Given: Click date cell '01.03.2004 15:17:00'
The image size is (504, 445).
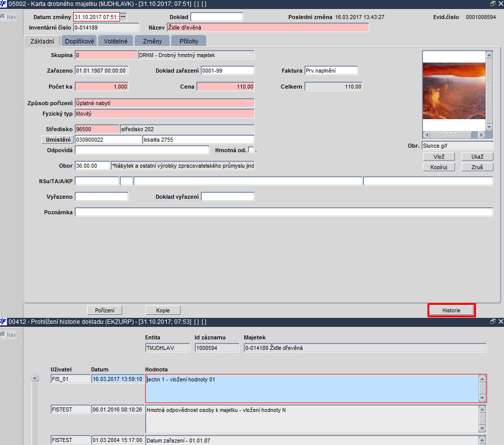Looking at the screenshot, I should 118,440.
